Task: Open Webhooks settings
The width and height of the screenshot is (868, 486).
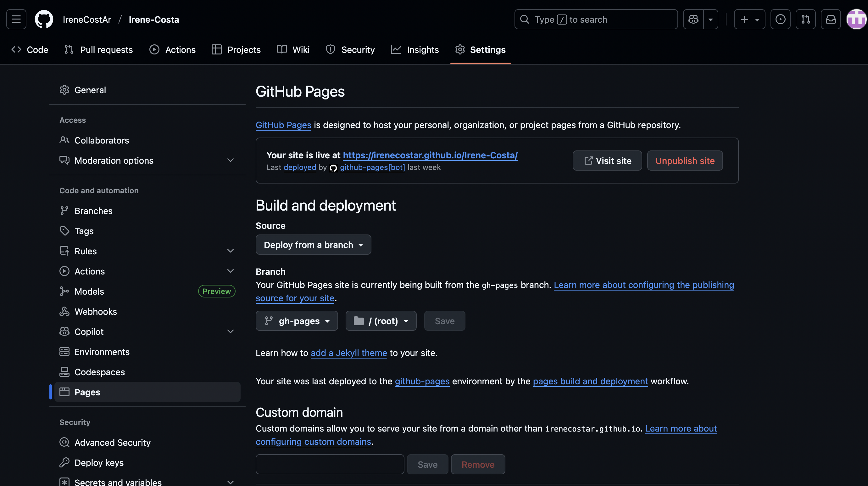Action: [x=147, y=312]
